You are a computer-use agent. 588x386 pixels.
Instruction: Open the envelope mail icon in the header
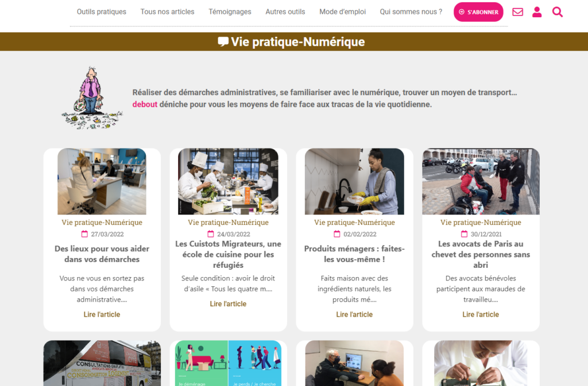click(517, 12)
